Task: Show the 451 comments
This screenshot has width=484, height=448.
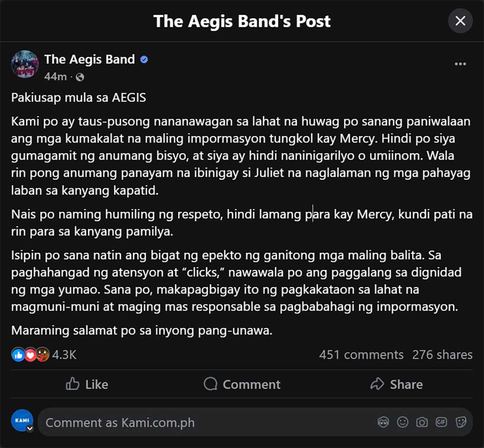Action: [361, 355]
